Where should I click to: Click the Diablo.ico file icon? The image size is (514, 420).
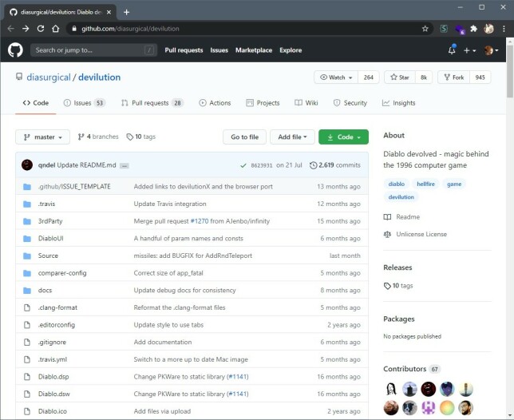click(x=27, y=411)
